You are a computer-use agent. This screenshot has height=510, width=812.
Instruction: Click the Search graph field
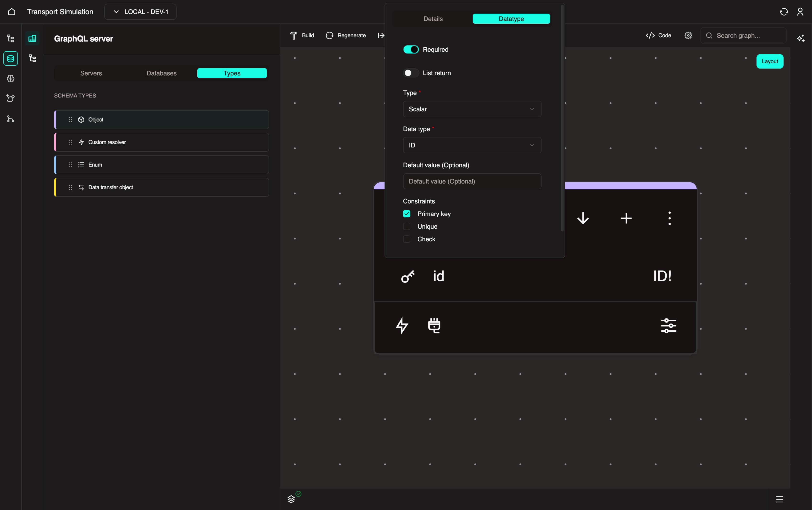pos(743,35)
